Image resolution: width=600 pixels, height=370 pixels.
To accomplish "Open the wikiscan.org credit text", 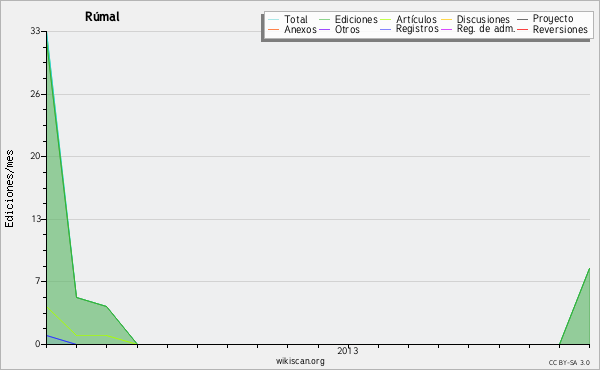I will point(300,361).
